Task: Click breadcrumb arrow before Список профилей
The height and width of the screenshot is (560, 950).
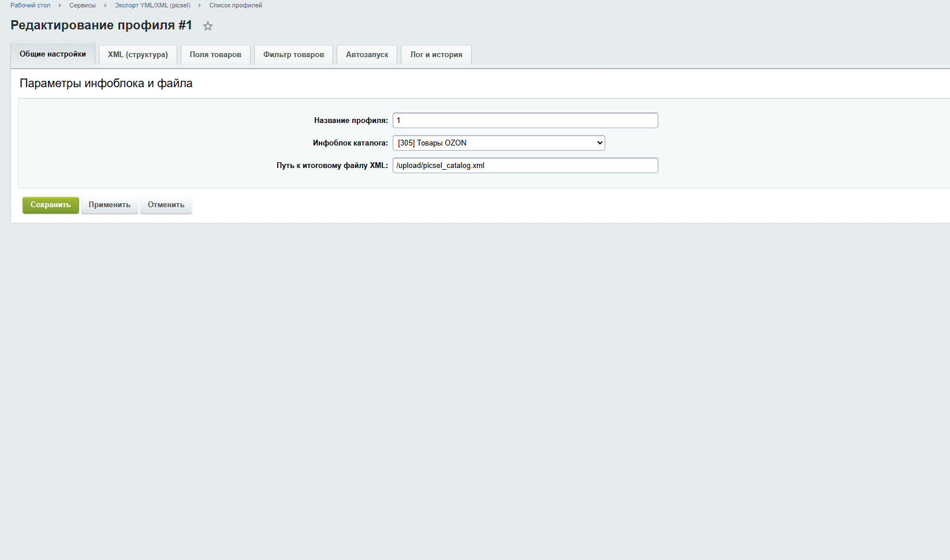Action: (200, 5)
